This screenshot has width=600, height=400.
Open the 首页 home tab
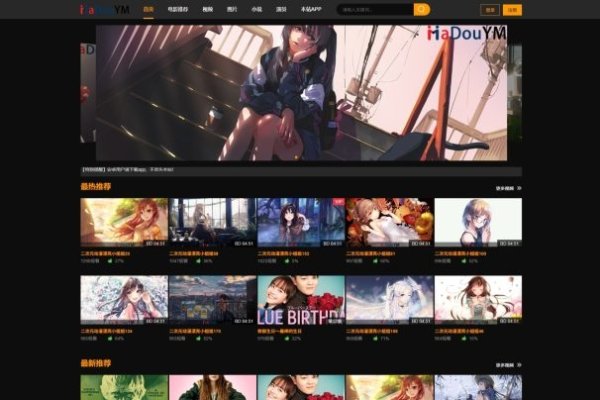[x=148, y=9]
